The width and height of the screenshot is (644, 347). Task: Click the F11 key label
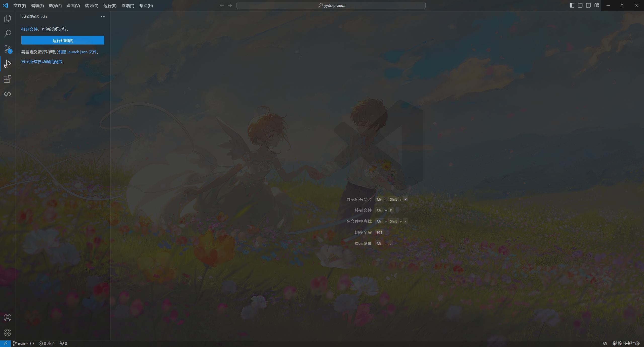[x=379, y=232]
